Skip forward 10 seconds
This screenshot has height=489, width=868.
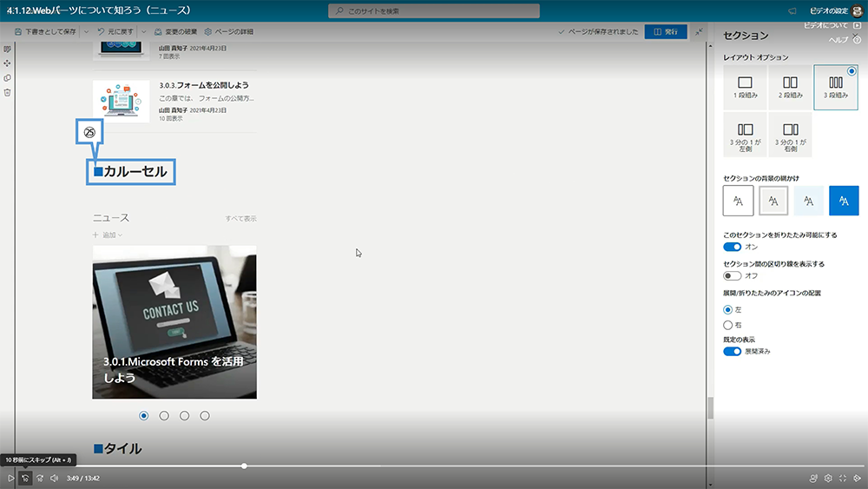[40, 478]
